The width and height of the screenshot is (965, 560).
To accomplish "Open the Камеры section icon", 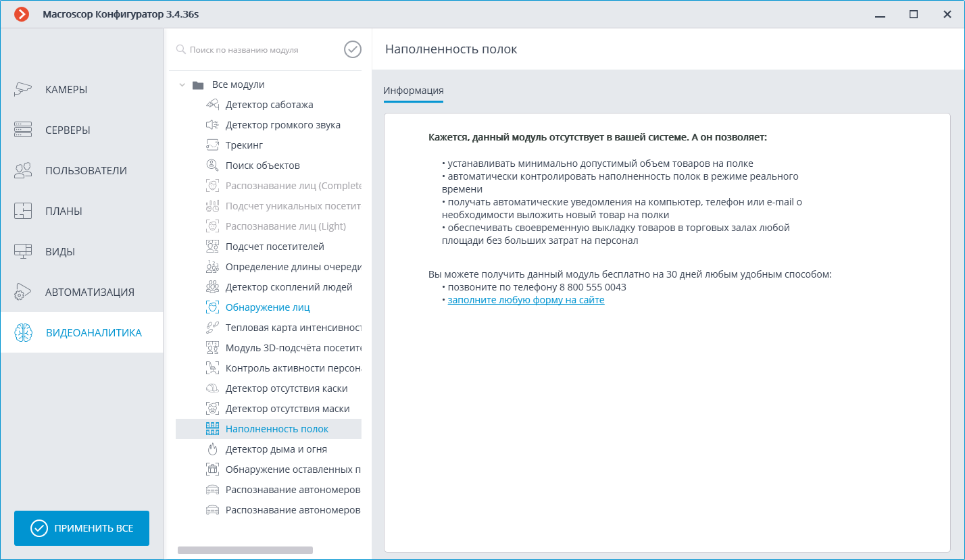I will pyautogui.click(x=23, y=89).
